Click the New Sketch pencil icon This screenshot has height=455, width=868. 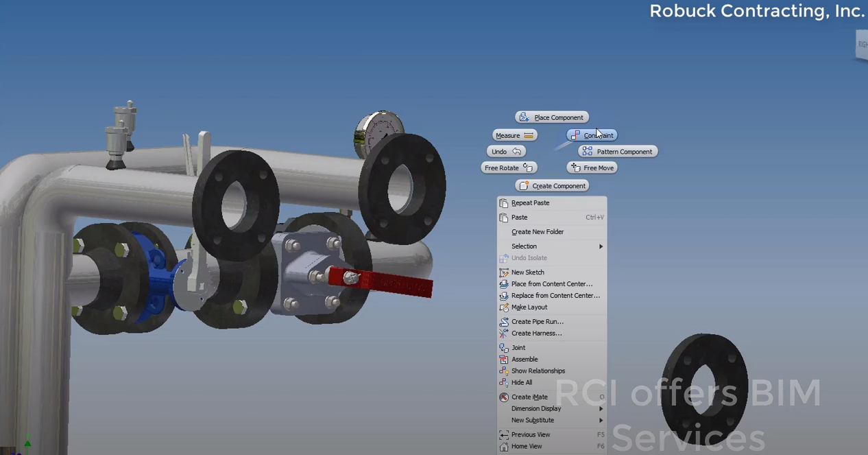tap(504, 272)
